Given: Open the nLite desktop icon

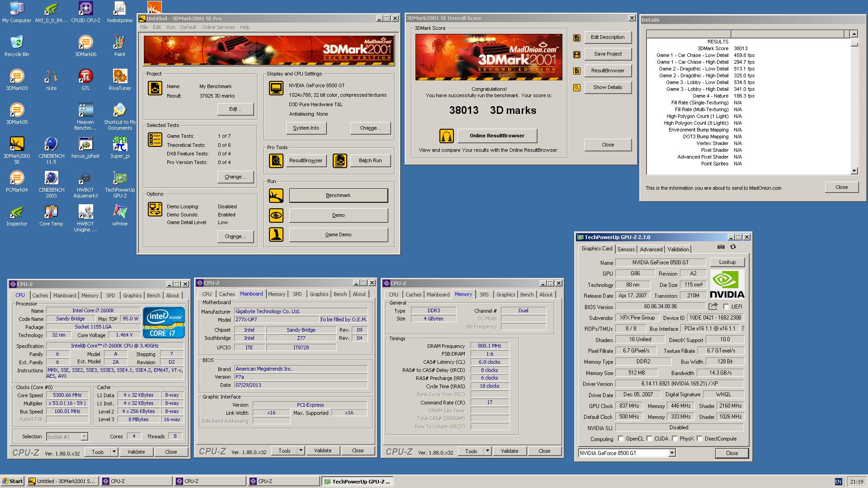Looking at the screenshot, I should point(51,80).
